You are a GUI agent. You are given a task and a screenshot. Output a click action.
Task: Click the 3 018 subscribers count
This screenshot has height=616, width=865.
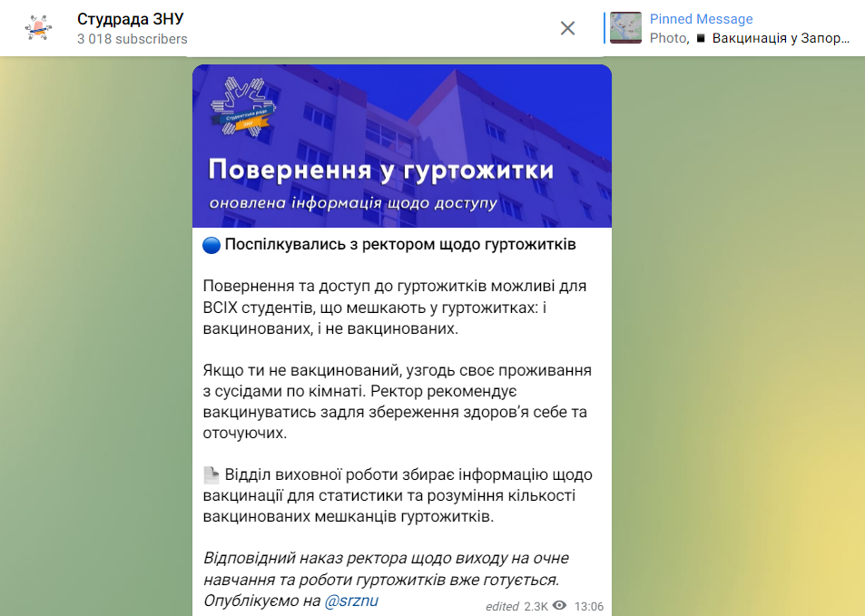click(133, 39)
